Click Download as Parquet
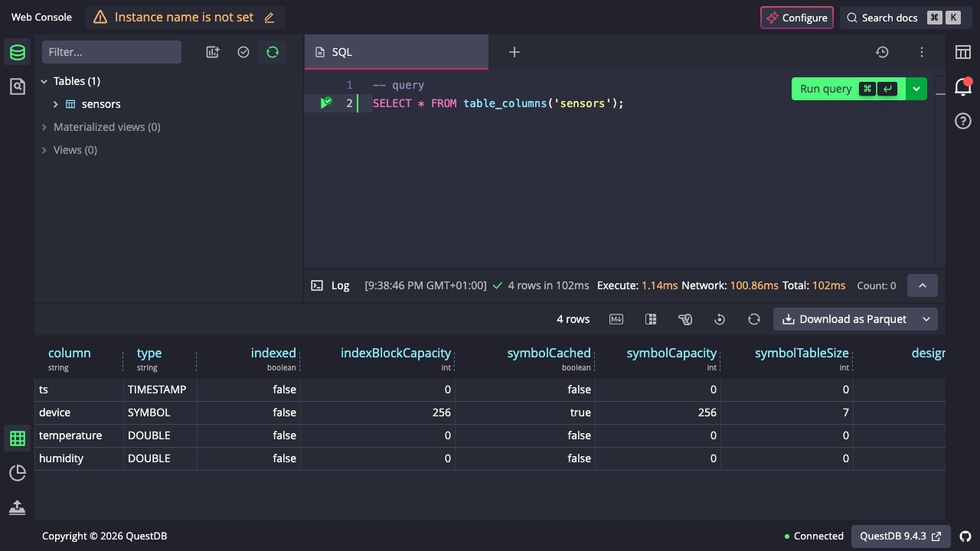 click(844, 319)
